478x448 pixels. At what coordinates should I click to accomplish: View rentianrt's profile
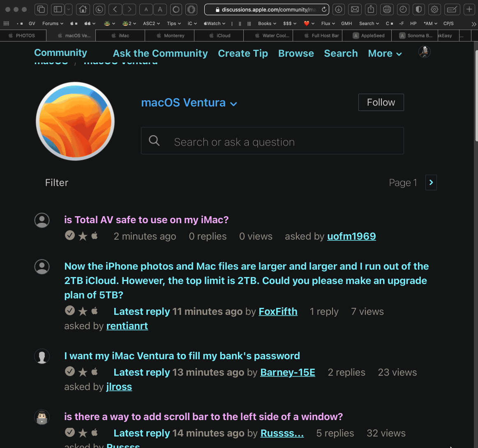click(x=127, y=326)
